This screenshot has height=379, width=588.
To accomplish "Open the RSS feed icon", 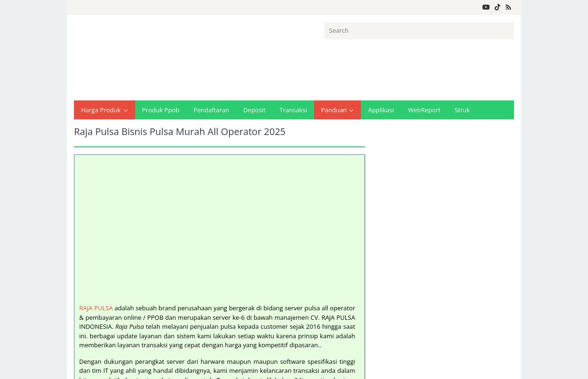I will pyautogui.click(x=508, y=7).
